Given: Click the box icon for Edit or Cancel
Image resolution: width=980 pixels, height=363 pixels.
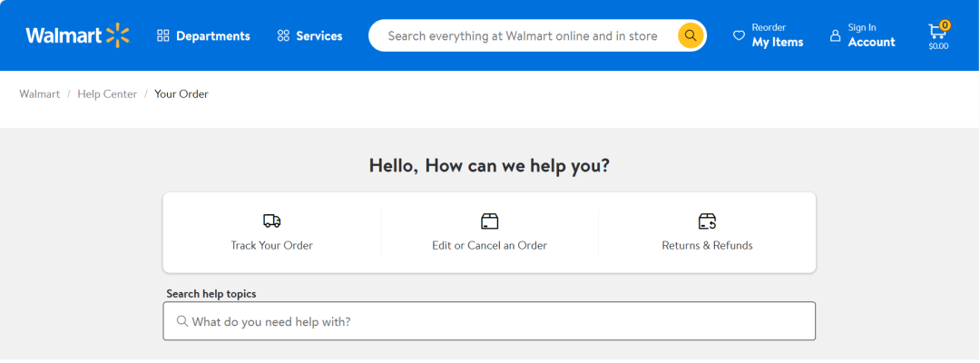Looking at the screenshot, I should [490, 221].
